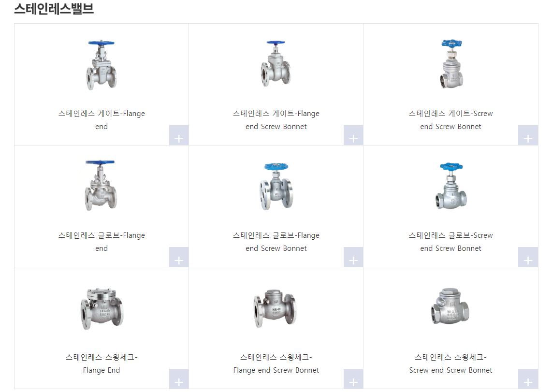Click plus icon for 스윙체크-Flange end Screw Bonnet

(353, 378)
